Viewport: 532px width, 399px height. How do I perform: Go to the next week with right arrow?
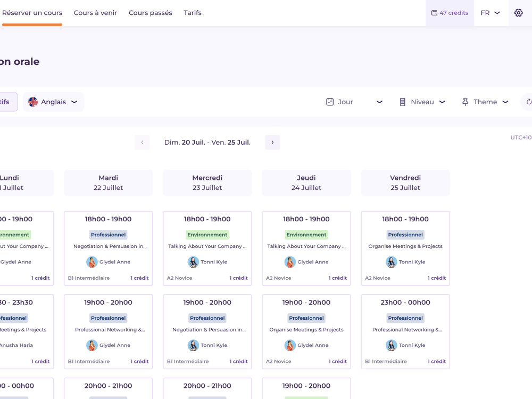(272, 142)
